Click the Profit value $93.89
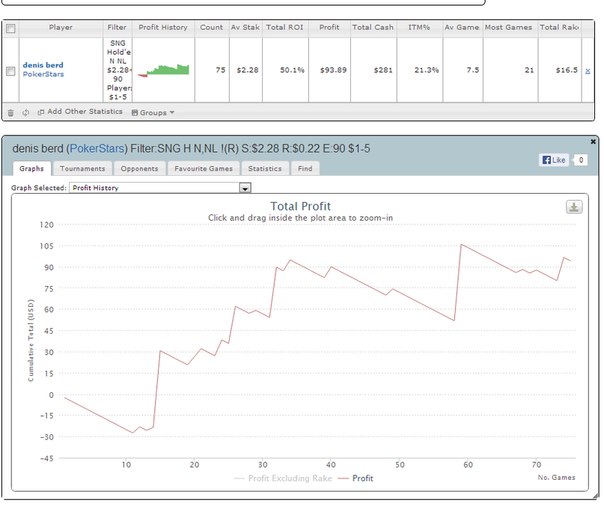 [333, 70]
